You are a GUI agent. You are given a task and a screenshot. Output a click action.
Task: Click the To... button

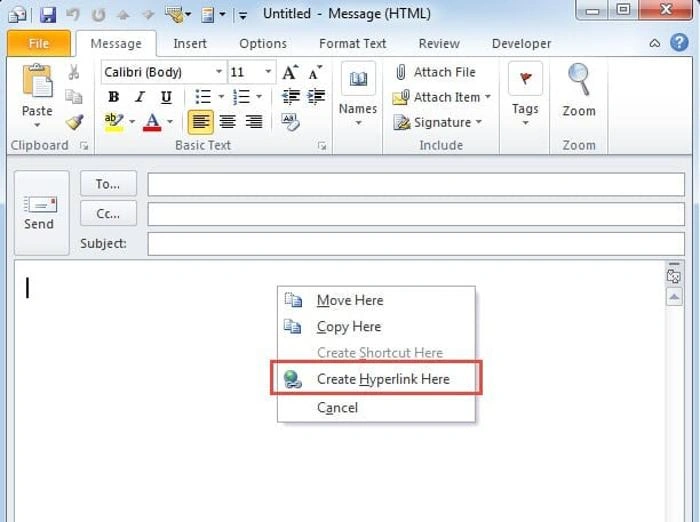pyautogui.click(x=108, y=184)
